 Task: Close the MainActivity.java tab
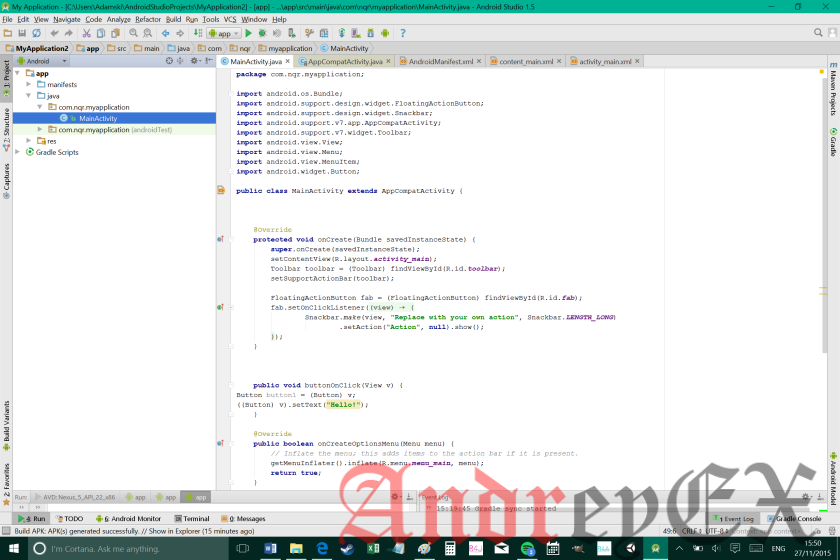[288, 61]
